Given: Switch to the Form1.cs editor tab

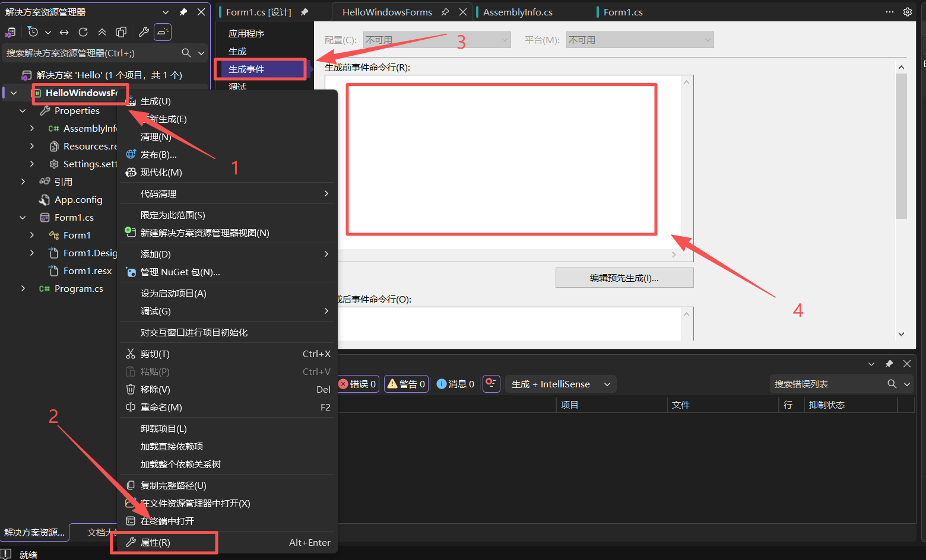Looking at the screenshot, I should pos(623,12).
